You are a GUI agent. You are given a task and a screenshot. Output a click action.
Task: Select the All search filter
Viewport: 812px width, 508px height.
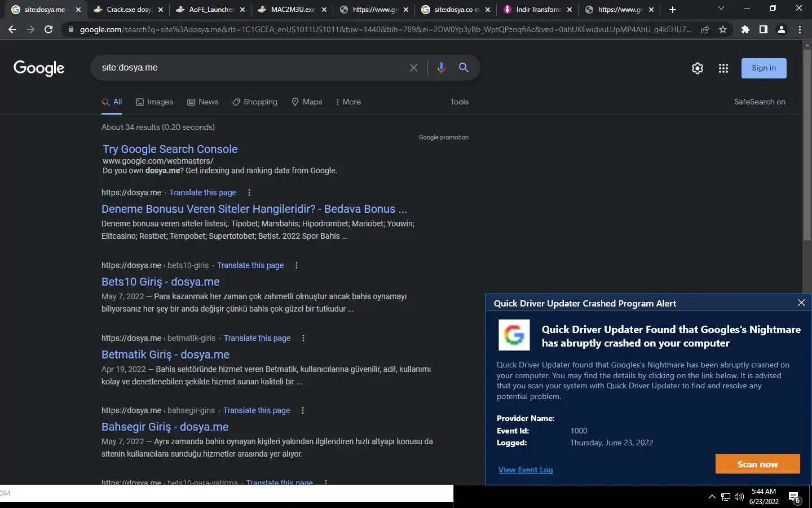pyautogui.click(x=112, y=102)
